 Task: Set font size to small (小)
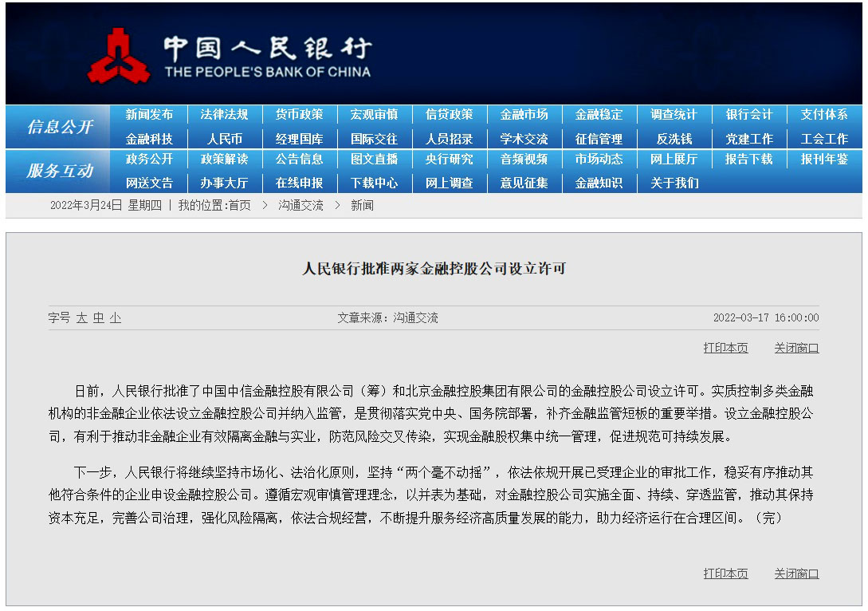click(116, 318)
